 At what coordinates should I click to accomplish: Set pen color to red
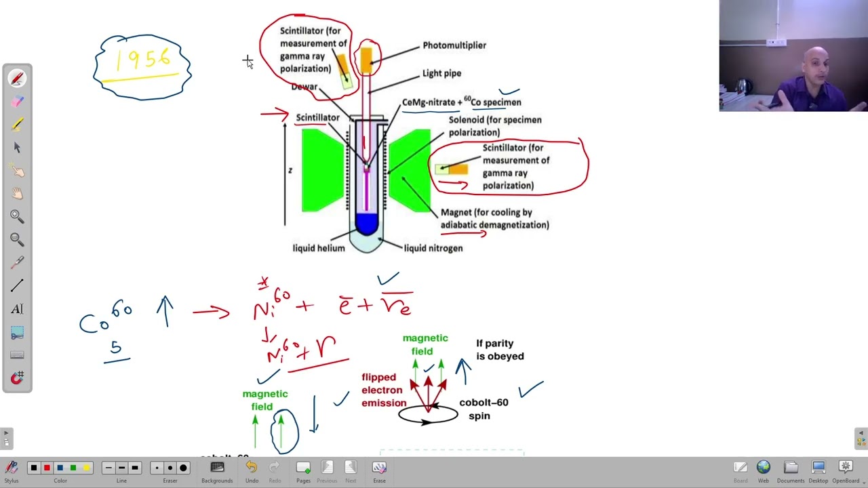47,468
